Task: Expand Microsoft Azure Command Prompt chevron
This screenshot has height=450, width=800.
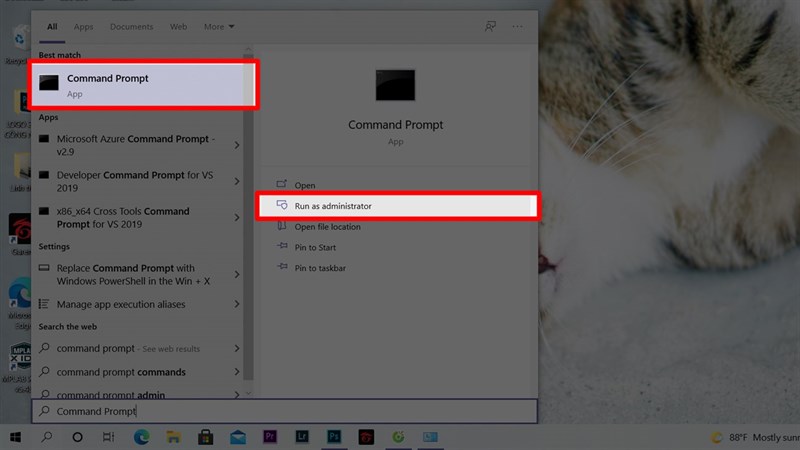Action: (237, 145)
